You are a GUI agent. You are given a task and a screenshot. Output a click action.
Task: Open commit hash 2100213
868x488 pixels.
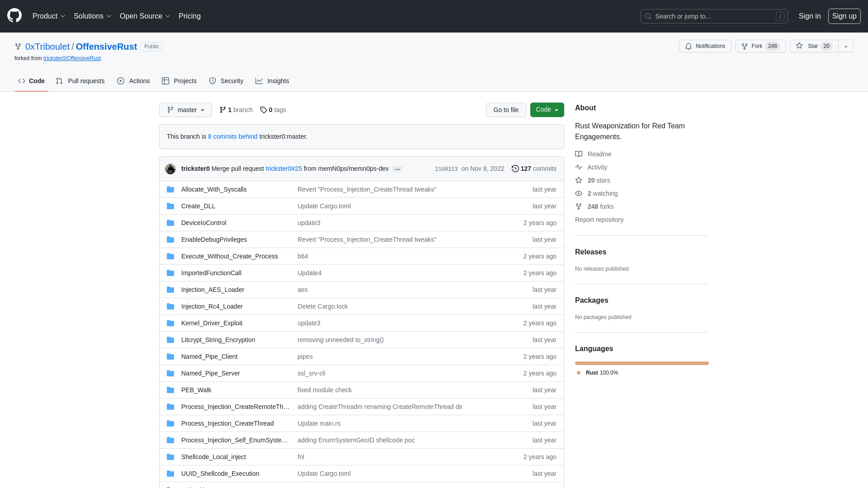click(446, 169)
